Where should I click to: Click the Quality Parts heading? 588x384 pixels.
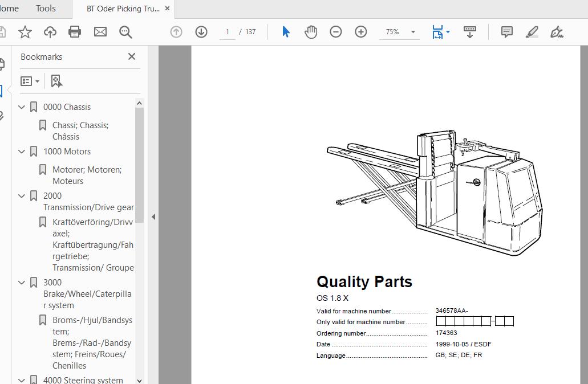point(364,281)
